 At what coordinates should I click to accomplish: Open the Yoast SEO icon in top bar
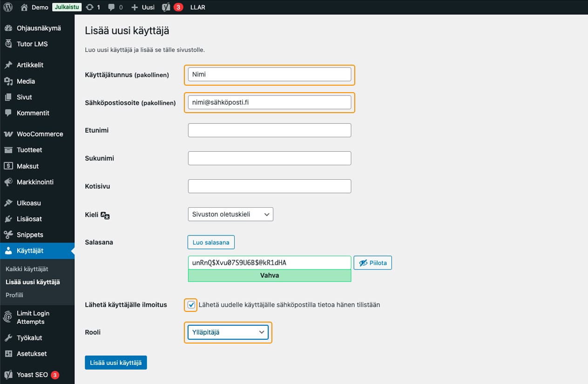[x=166, y=7]
